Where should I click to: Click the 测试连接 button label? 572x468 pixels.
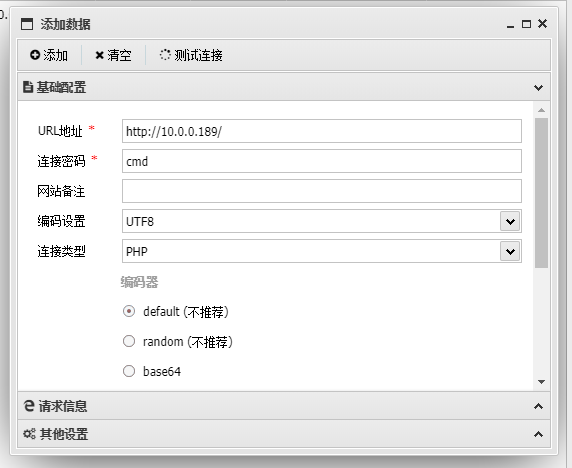pos(198,55)
